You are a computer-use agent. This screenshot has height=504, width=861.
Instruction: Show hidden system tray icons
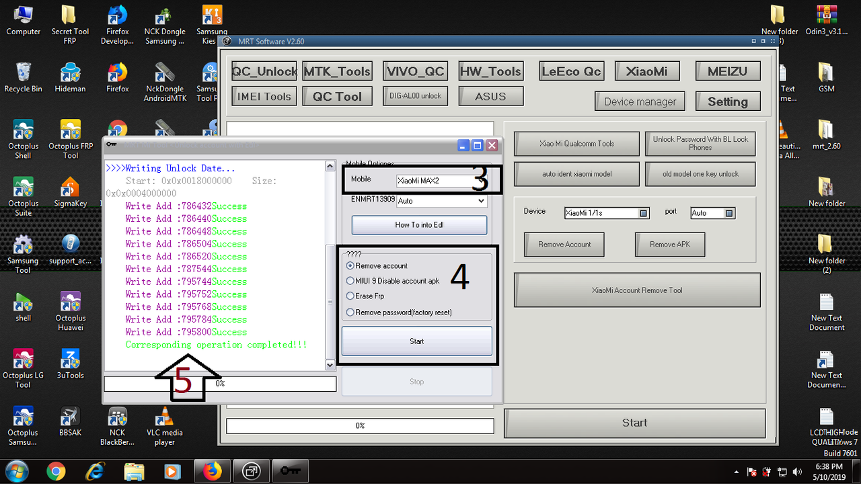[x=737, y=472]
